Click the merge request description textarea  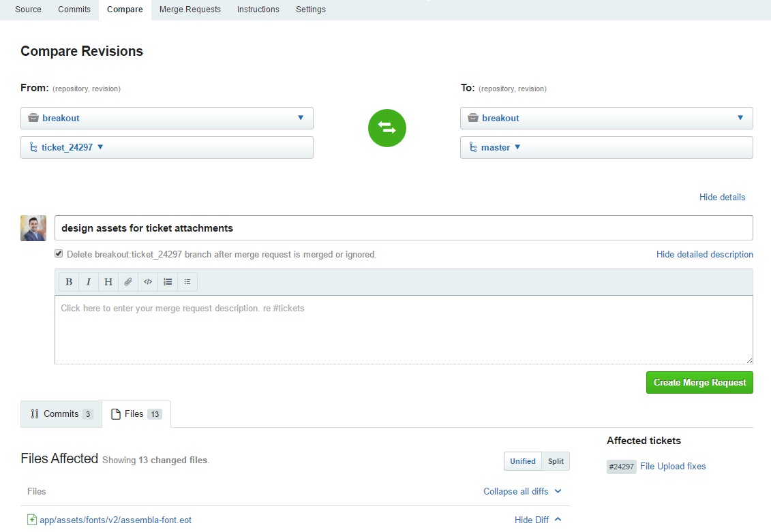[x=404, y=330]
